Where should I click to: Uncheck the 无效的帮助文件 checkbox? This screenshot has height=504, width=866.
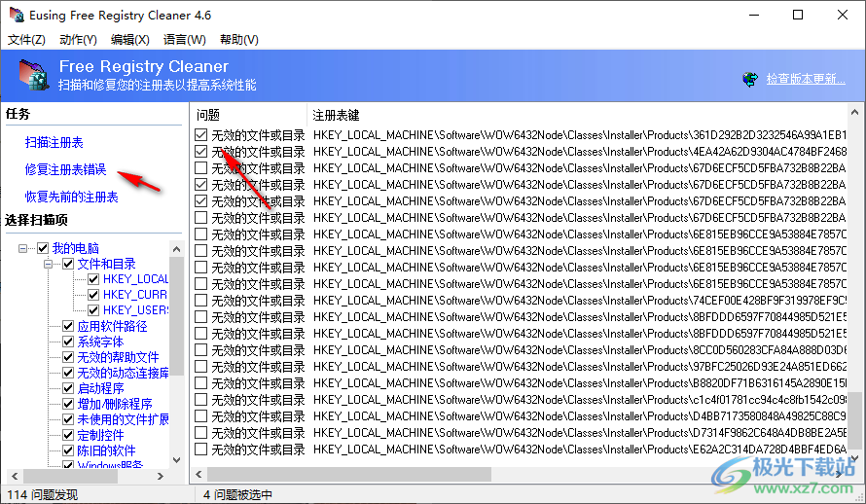point(68,357)
